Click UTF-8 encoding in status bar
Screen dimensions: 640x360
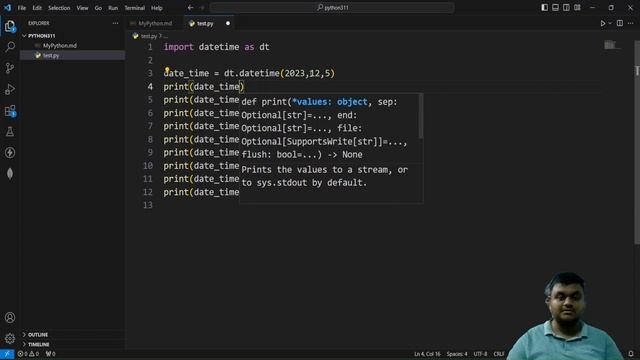pyautogui.click(x=480, y=354)
